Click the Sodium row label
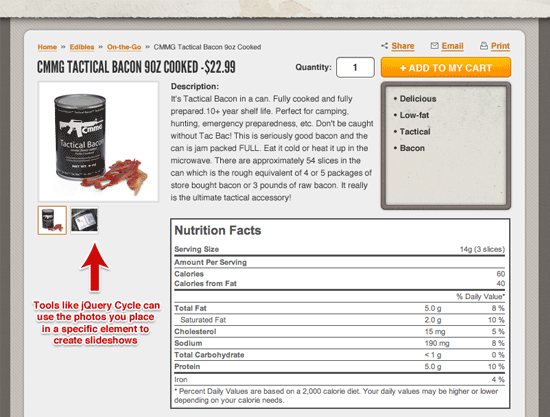This screenshot has width=550, height=417. click(188, 343)
